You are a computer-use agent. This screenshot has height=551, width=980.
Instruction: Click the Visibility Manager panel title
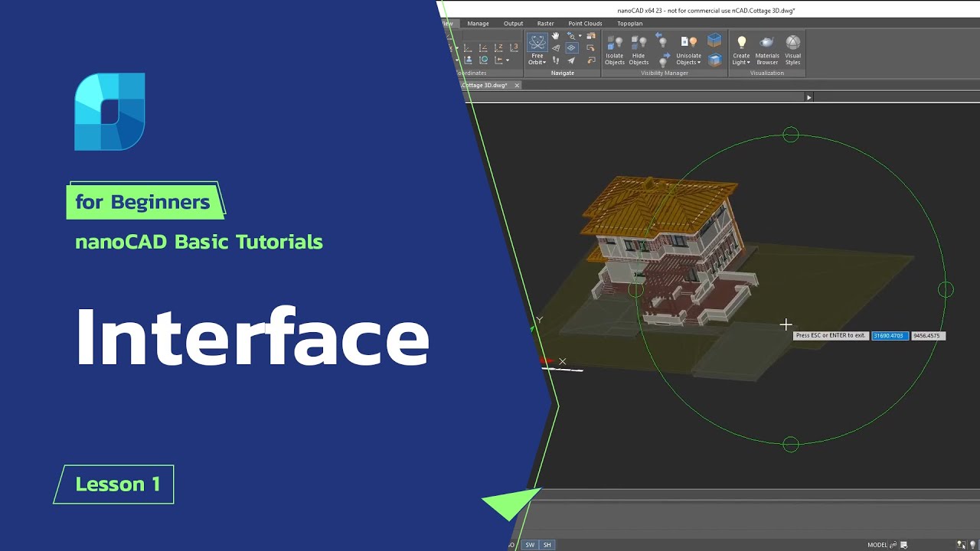665,73
